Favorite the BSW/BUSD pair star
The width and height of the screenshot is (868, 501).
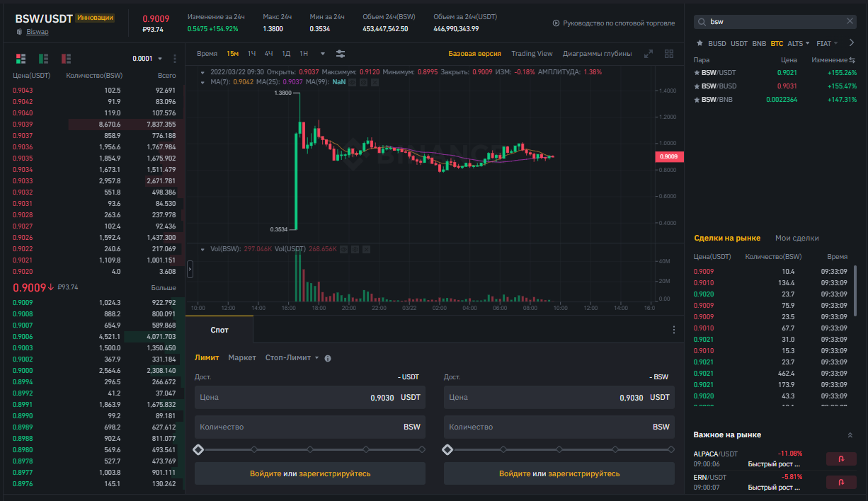(697, 86)
